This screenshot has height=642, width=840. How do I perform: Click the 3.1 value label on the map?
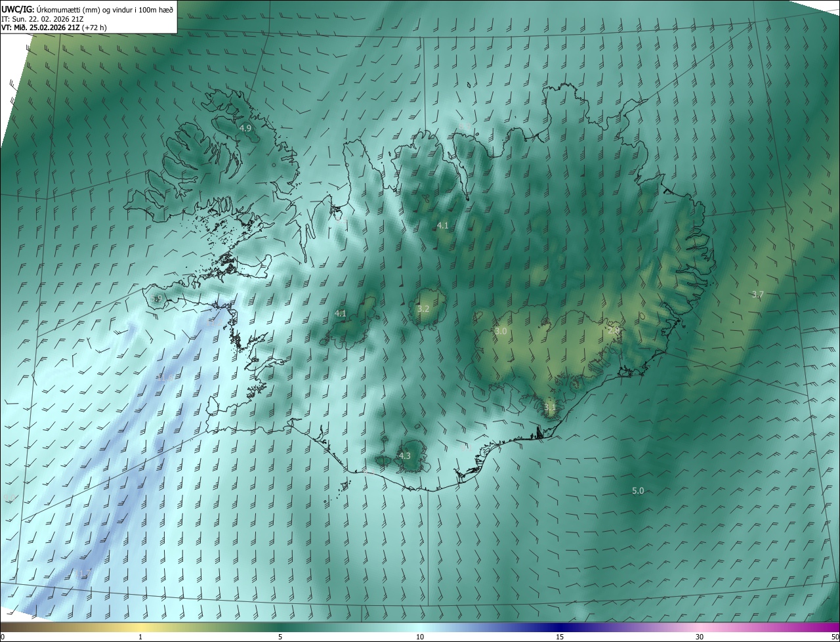(550, 408)
